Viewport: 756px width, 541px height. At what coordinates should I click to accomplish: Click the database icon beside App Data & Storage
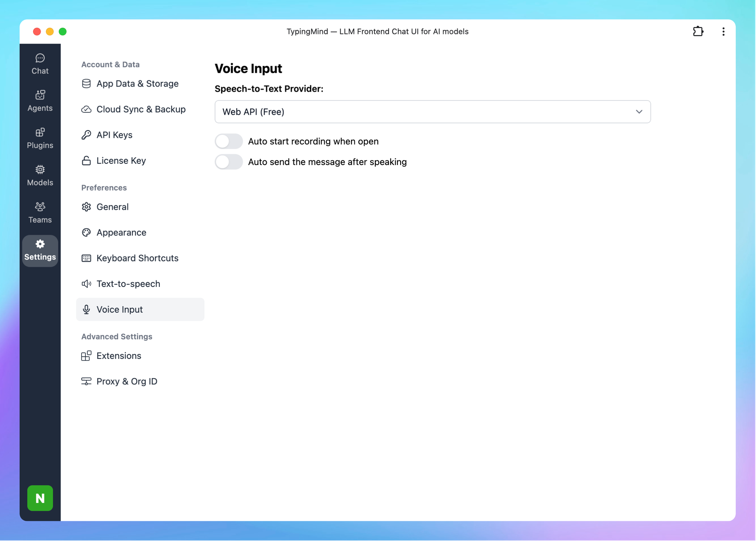point(86,83)
